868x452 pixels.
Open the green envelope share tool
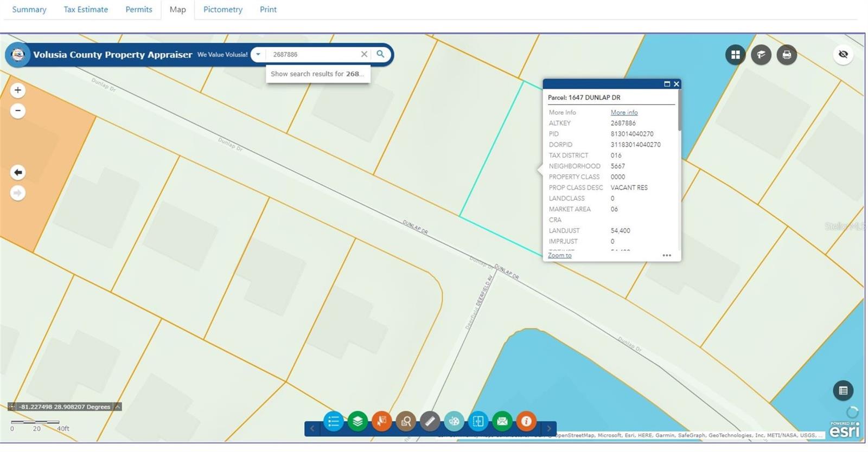point(502,421)
